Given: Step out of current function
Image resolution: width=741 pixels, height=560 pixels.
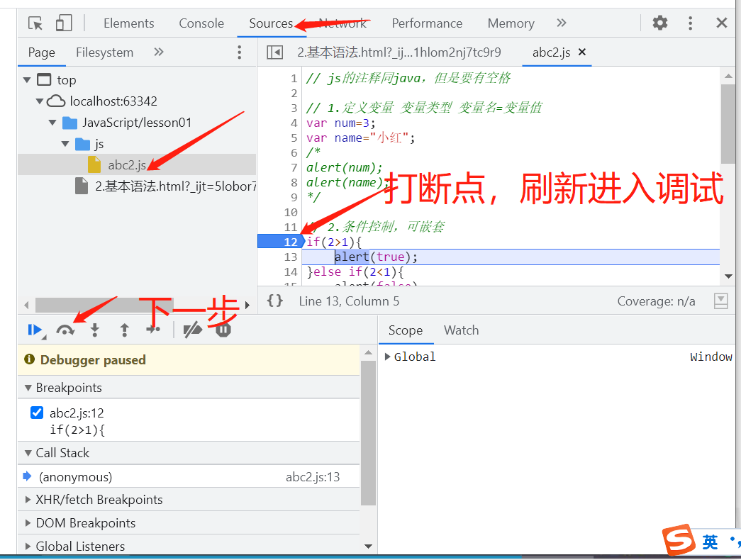Looking at the screenshot, I should point(124,330).
